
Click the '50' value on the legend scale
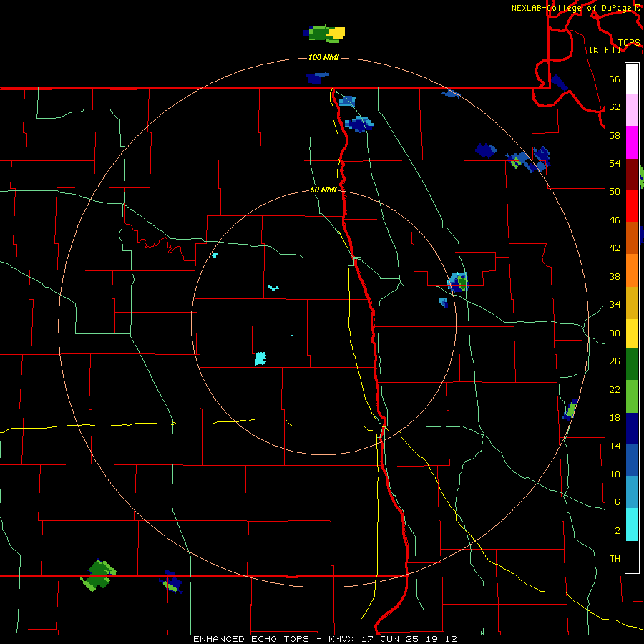point(615,192)
